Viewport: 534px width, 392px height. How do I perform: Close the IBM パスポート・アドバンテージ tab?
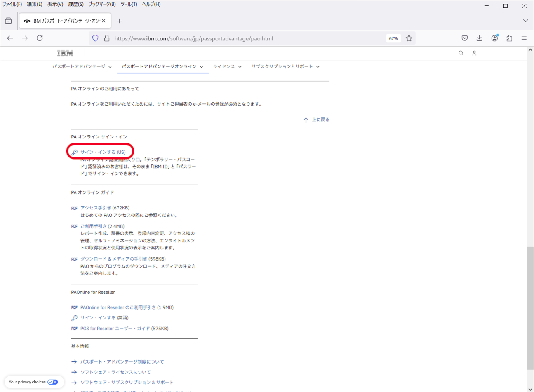(104, 21)
